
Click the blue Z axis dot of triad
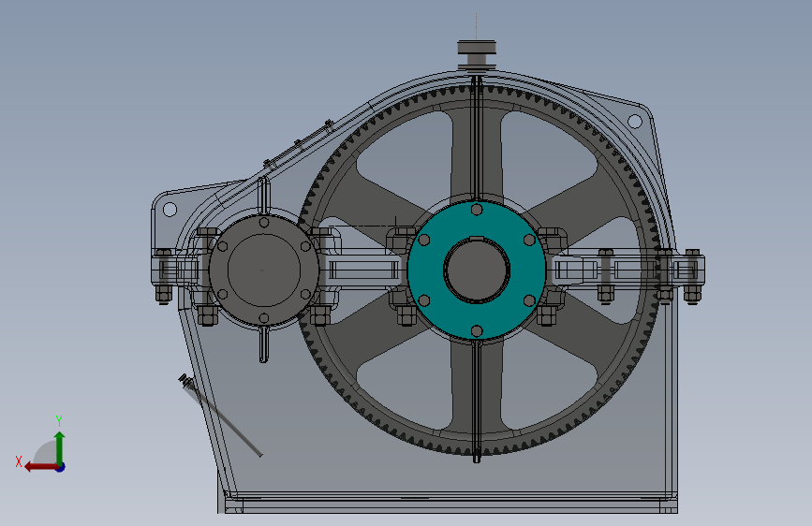(61, 467)
